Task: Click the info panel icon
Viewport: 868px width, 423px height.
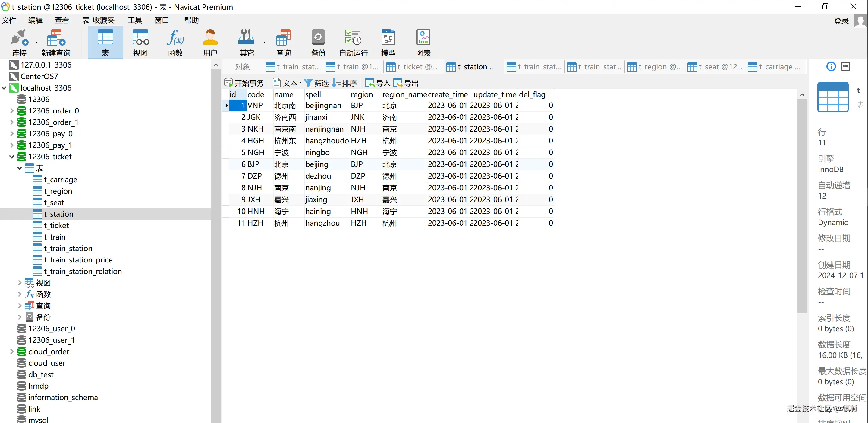Action: 831,66
